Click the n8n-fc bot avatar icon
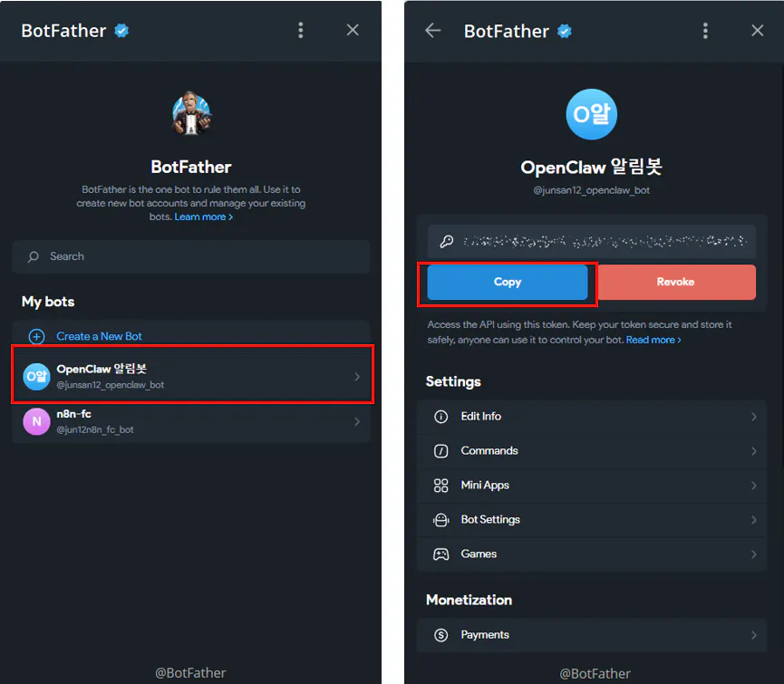This screenshot has height=684, width=784. [x=36, y=421]
